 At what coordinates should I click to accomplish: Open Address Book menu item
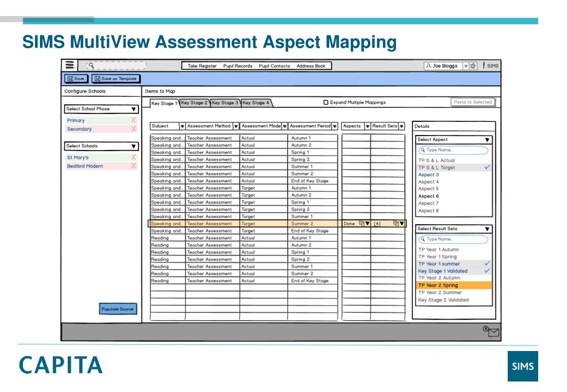coord(311,66)
